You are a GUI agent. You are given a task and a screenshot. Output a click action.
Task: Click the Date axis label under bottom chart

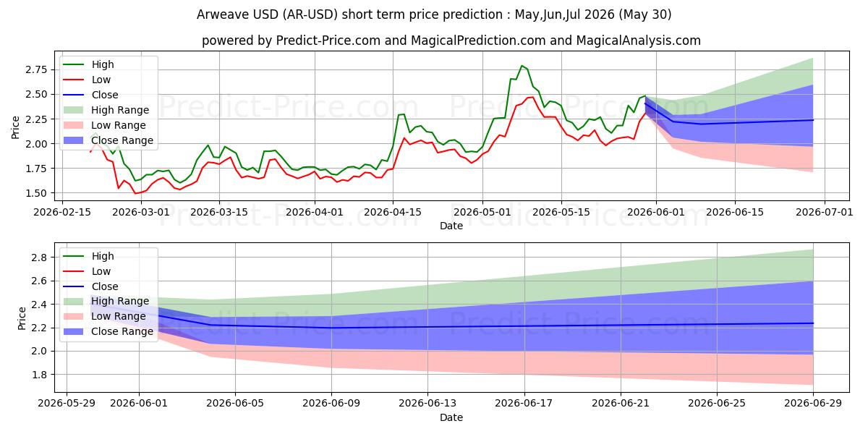pyautogui.click(x=451, y=417)
